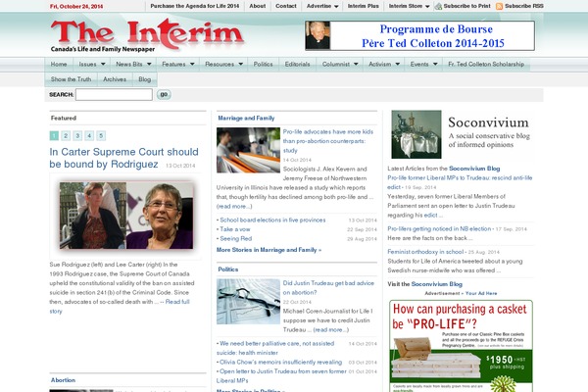Viewport: 588px width, 392px height.
Task: Open the News Bits dropdown menu
Action: tap(133, 64)
